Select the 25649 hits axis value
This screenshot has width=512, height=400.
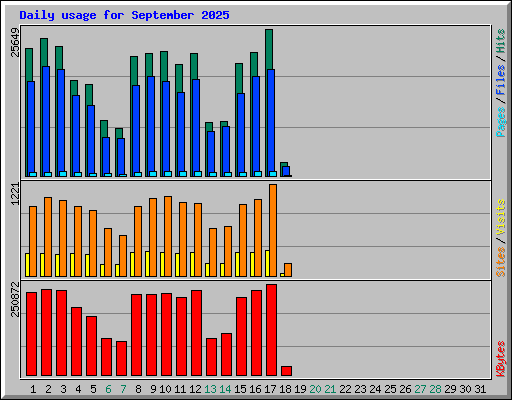[15, 42]
